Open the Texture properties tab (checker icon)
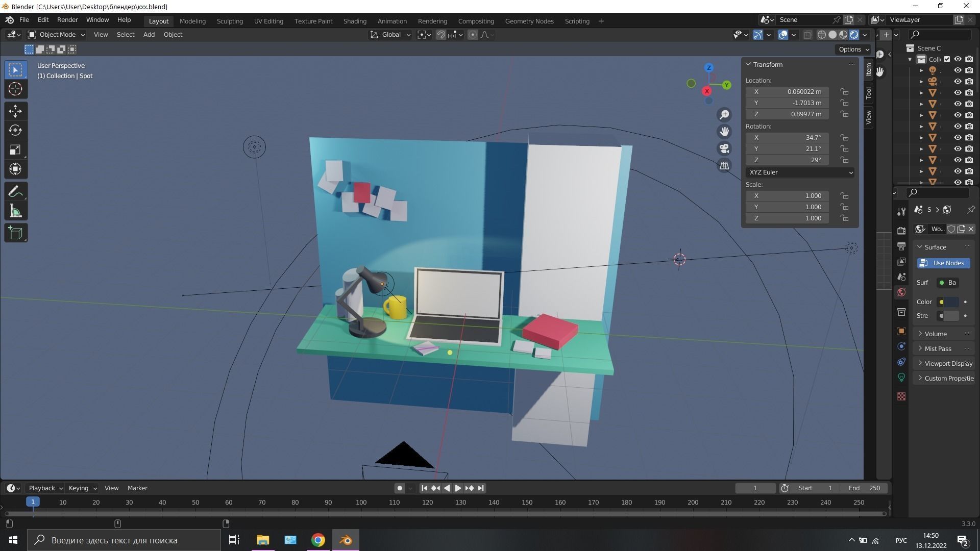 (x=901, y=396)
